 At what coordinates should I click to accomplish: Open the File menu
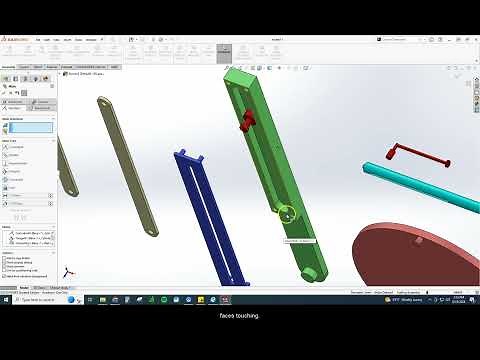coord(38,40)
